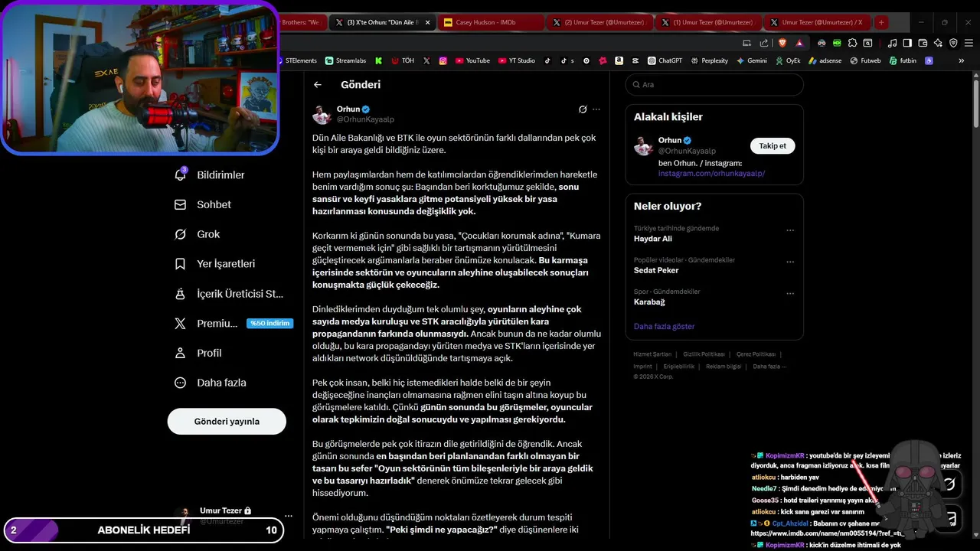Expand Daha fazla menu in sidebar
The height and width of the screenshot is (551, 980).
[x=210, y=383]
